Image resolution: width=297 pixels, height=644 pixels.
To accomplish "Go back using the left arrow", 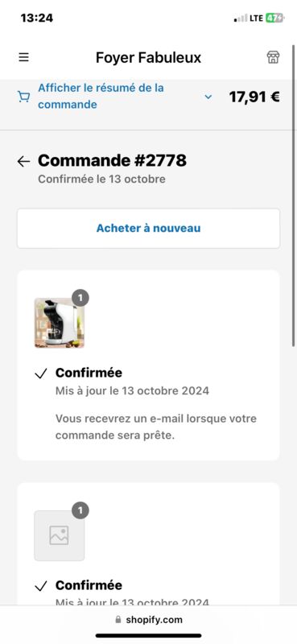I will pyautogui.click(x=24, y=162).
